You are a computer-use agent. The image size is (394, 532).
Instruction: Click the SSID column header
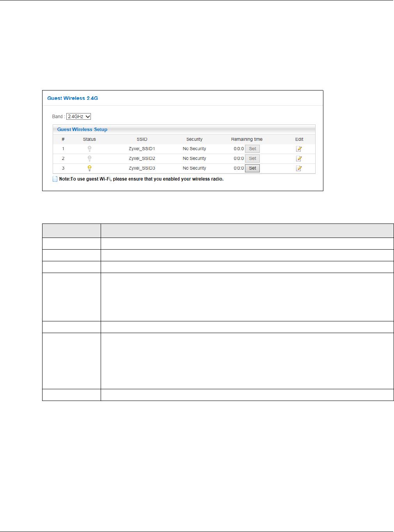(x=142, y=139)
